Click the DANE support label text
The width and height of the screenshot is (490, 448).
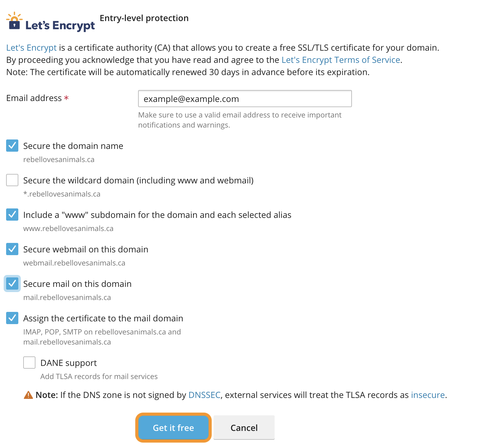[x=68, y=363]
